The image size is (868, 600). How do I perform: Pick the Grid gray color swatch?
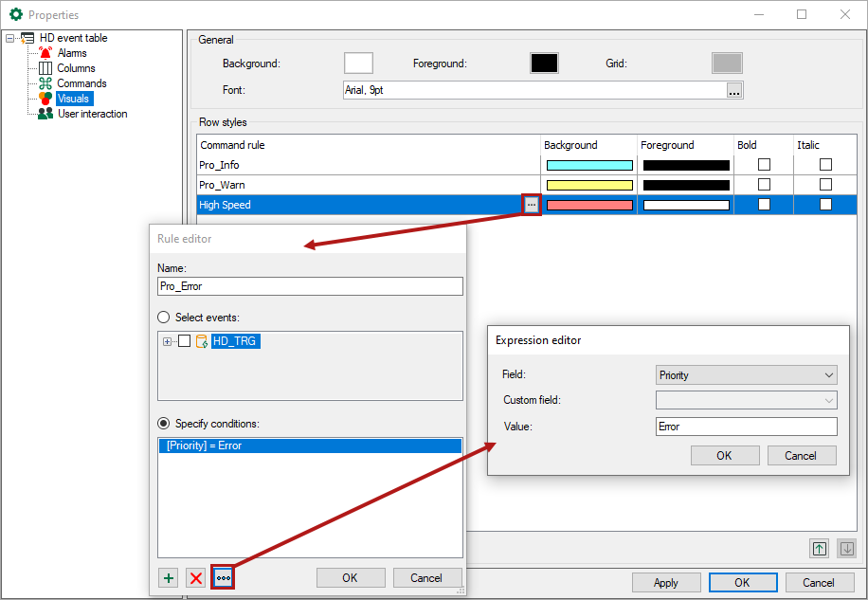(x=727, y=64)
